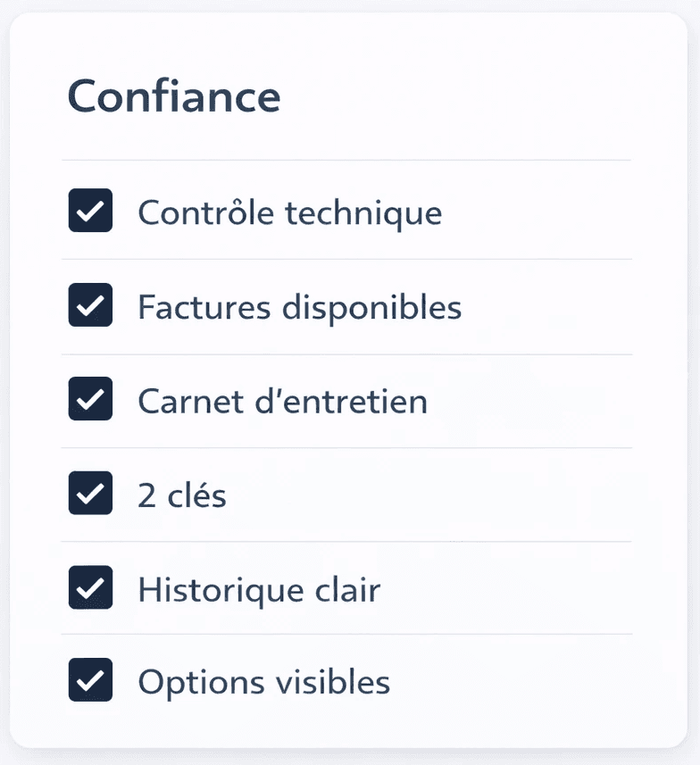
Task: Disable the Historique clair checkbox
Action: [x=90, y=587]
